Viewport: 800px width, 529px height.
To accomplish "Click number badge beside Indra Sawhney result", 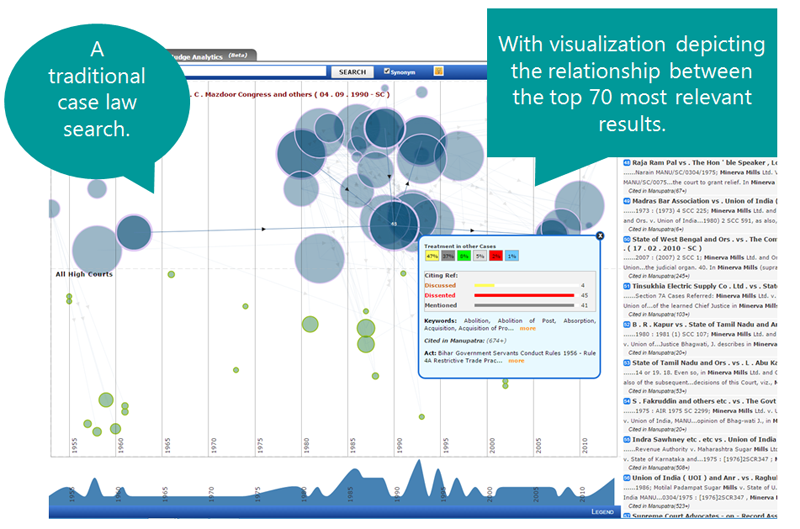I will pos(627,439).
